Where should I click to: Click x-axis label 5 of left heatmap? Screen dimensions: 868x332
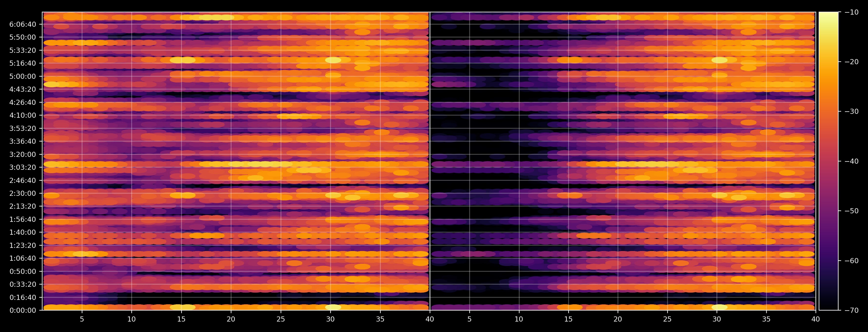tap(82, 319)
